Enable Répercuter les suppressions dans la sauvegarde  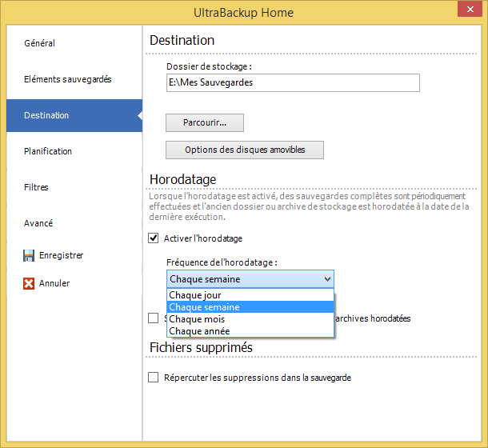[x=154, y=378]
